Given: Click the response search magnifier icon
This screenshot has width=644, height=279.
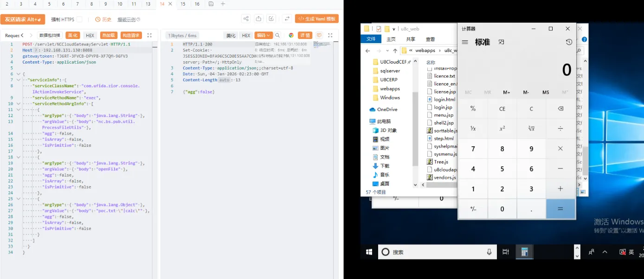Looking at the screenshot, I should [277, 35].
